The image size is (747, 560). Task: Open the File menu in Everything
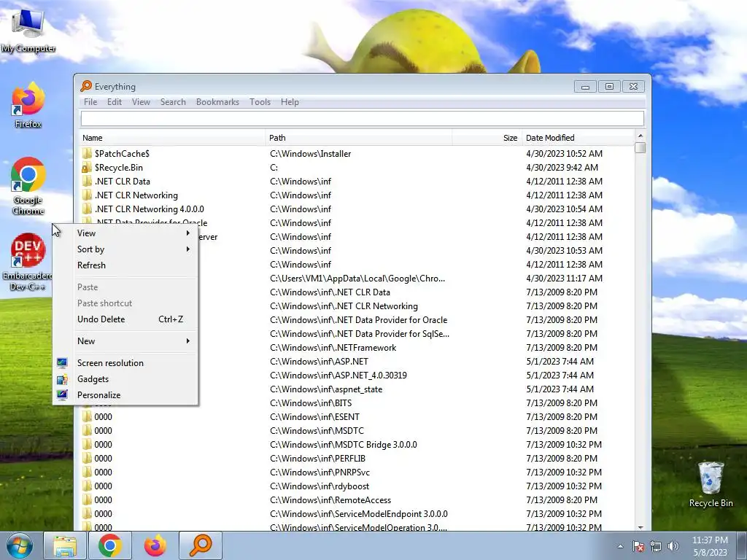click(x=90, y=102)
